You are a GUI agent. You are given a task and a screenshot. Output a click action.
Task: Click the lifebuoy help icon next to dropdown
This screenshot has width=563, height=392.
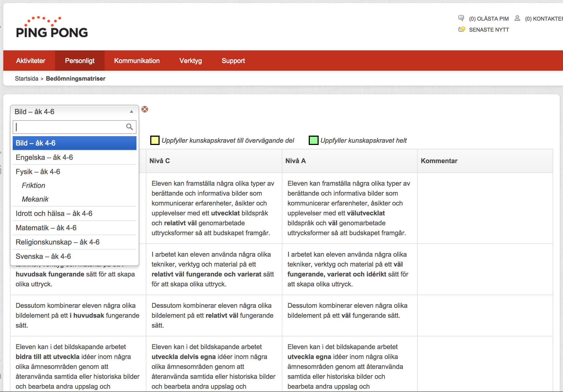coord(145,109)
